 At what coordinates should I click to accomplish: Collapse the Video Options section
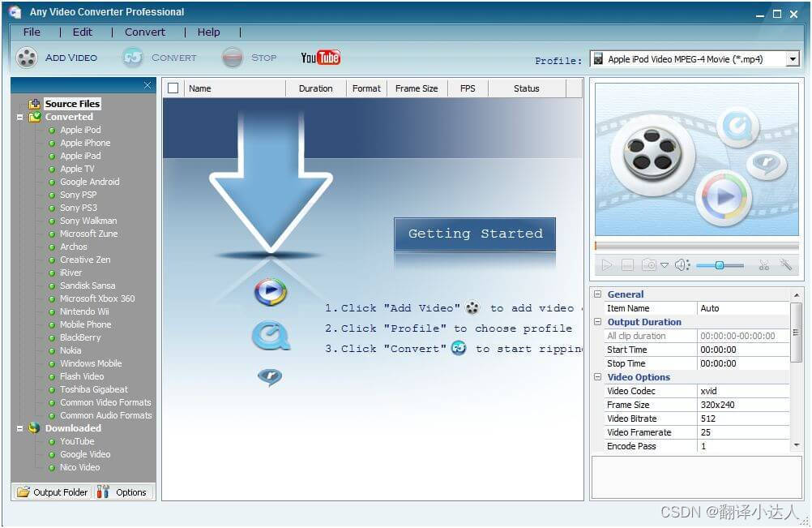point(597,377)
